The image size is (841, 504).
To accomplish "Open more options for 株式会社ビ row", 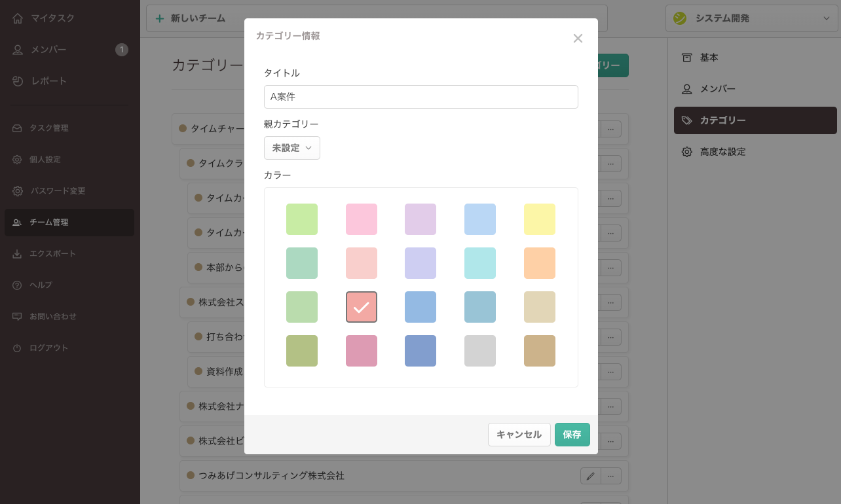I will click(610, 441).
